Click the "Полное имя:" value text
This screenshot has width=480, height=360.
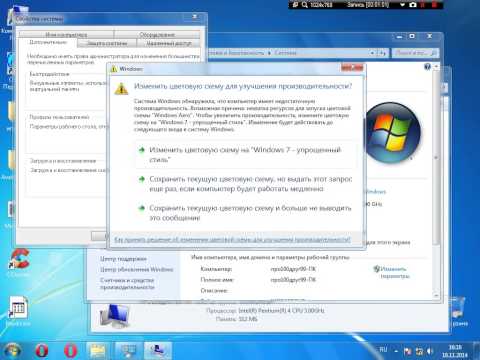[293, 280]
